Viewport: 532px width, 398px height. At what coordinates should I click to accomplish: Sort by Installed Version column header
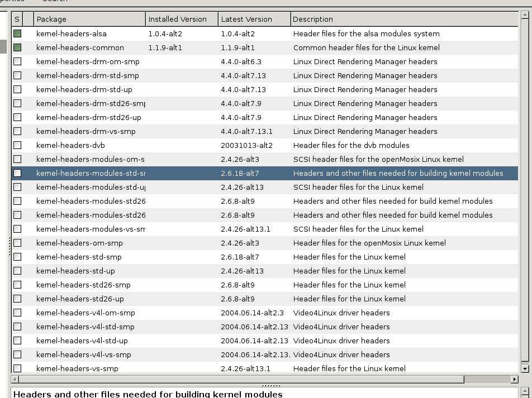pos(182,19)
